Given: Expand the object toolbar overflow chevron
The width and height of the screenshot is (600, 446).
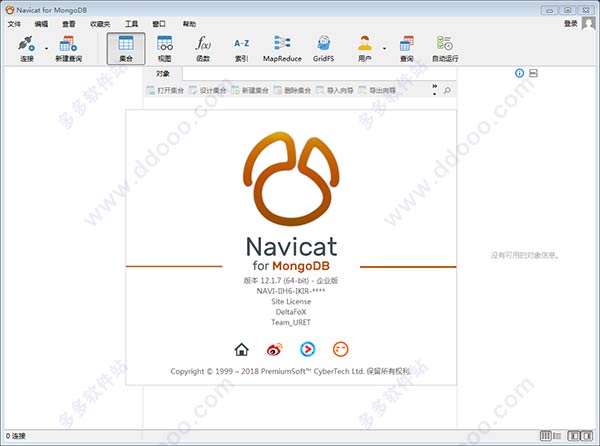Looking at the screenshot, I should (435, 90).
